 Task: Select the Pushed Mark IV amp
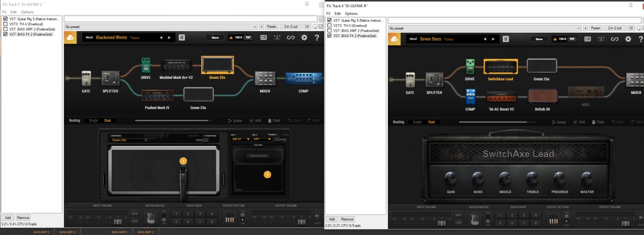[x=157, y=96]
